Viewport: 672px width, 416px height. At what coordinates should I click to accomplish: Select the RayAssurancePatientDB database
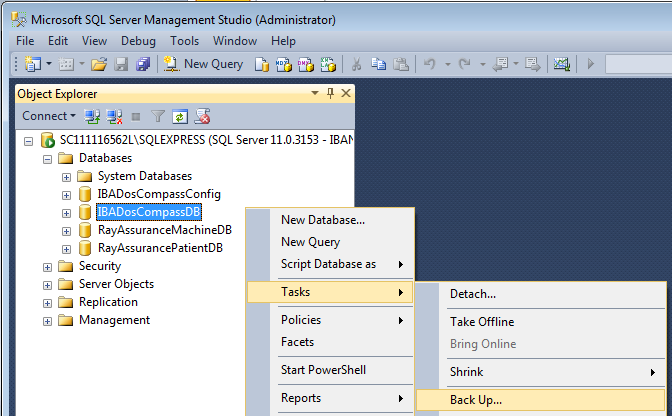coord(159,248)
